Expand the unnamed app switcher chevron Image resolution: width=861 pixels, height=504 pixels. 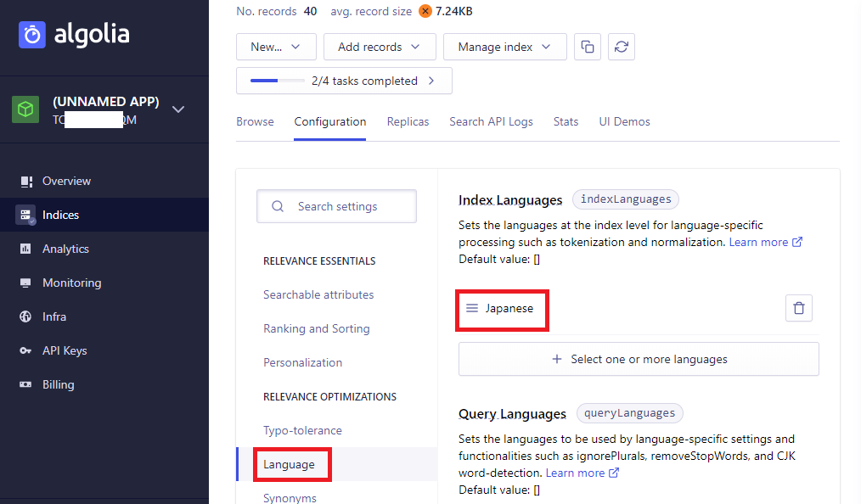[x=178, y=109]
